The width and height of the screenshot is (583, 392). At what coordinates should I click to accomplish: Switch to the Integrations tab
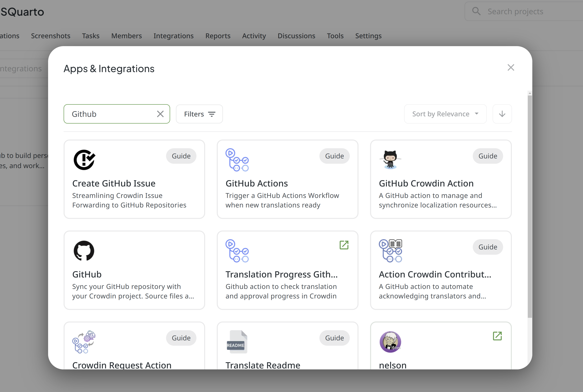[x=173, y=36]
